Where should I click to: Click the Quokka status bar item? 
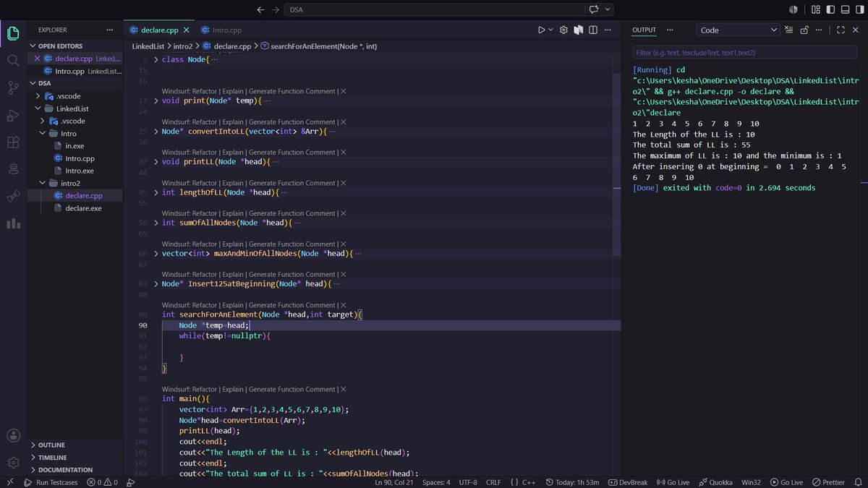[x=715, y=482]
